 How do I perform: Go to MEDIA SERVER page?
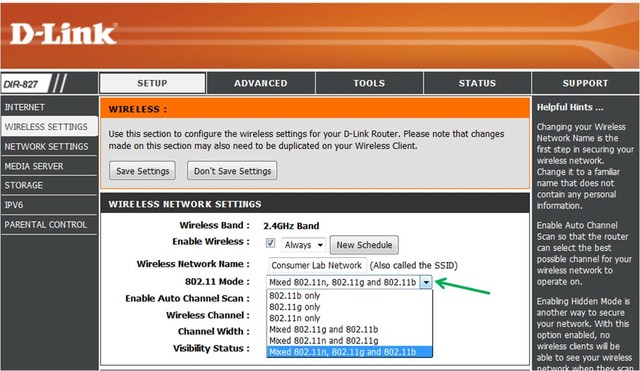[x=49, y=166]
